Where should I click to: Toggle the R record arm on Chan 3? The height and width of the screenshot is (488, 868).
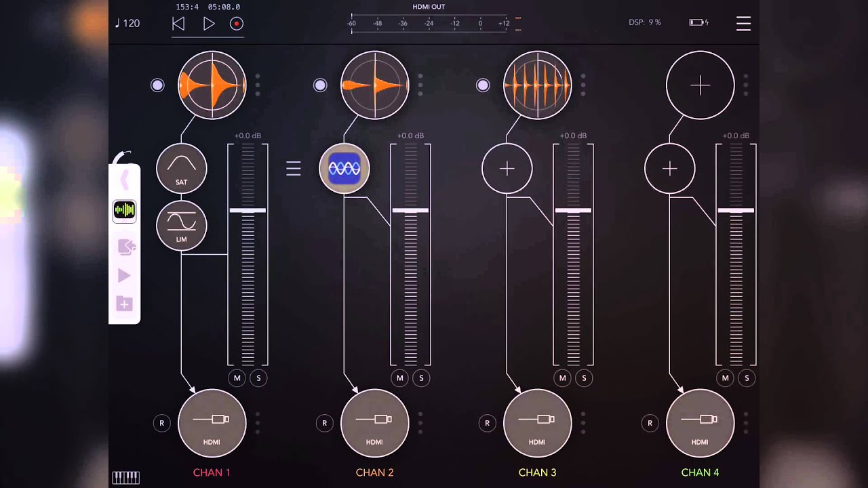coord(487,423)
